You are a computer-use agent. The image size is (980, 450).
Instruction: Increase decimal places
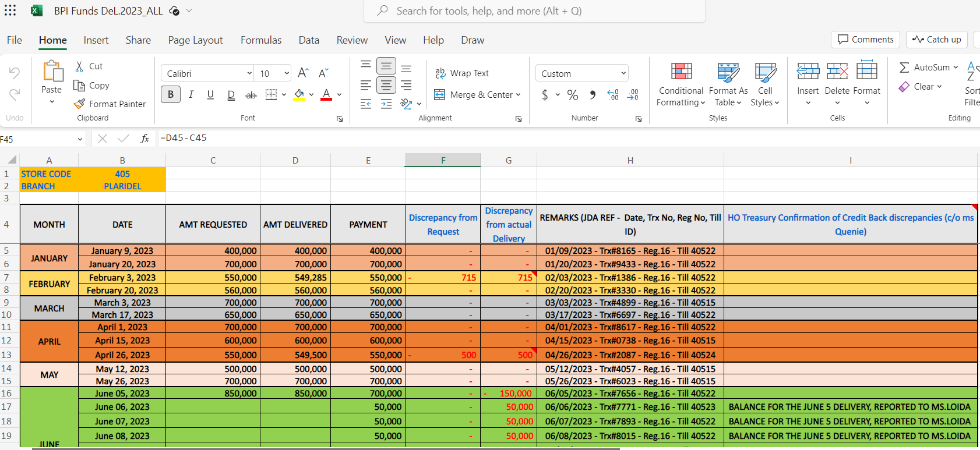pos(613,95)
